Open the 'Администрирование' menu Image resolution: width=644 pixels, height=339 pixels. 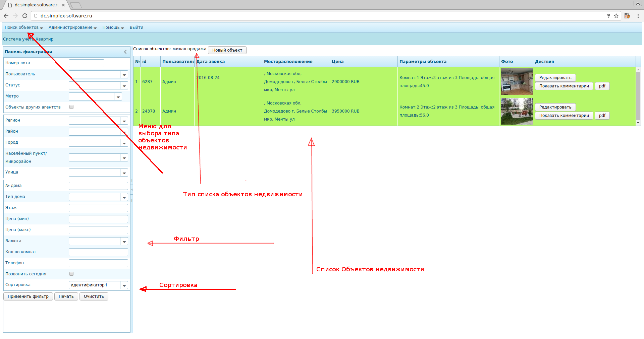(72, 27)
